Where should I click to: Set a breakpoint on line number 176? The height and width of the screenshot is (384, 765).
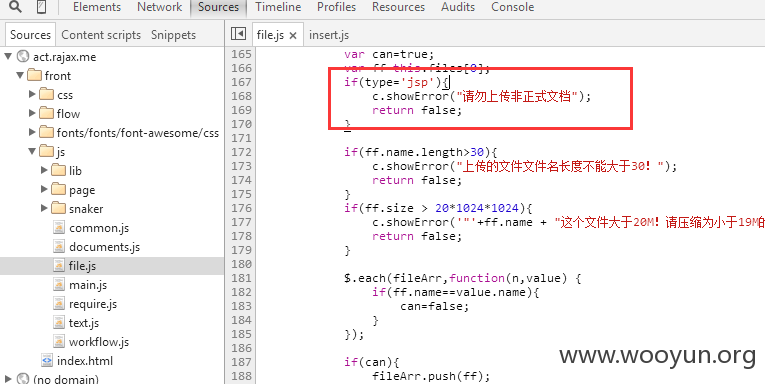coord(242,208)
